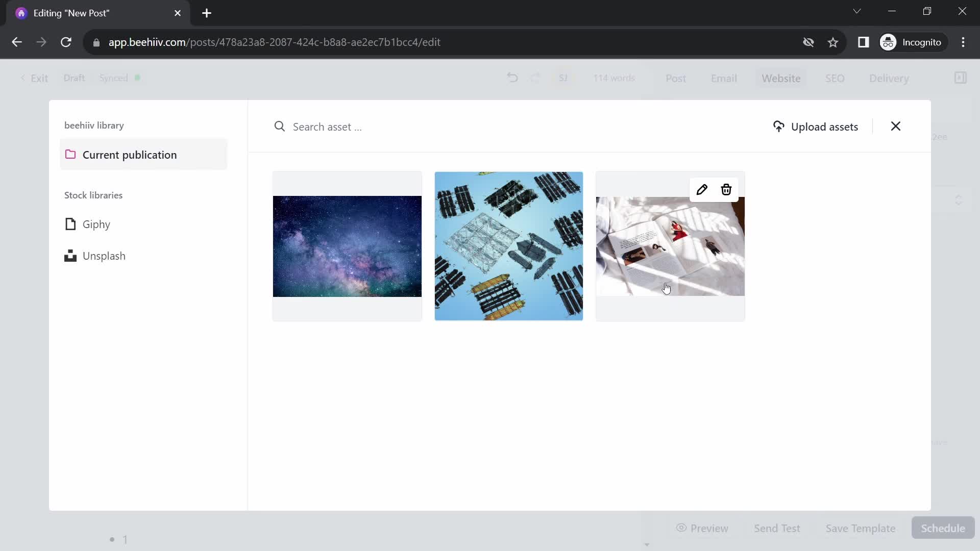This screenshot has width=980, height=551.
Task: Click the SEO tab in top navigation
Action: point(835,78)
